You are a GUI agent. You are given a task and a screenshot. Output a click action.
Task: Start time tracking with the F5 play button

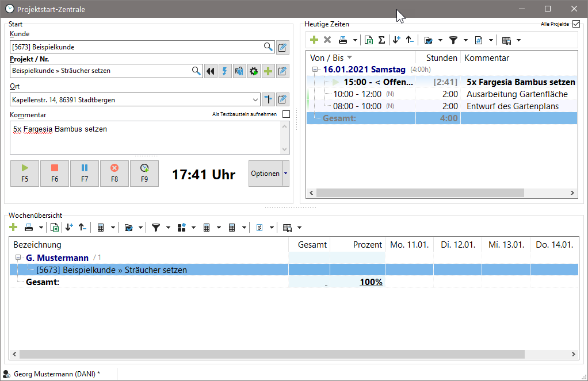click(x=25, y=174)
